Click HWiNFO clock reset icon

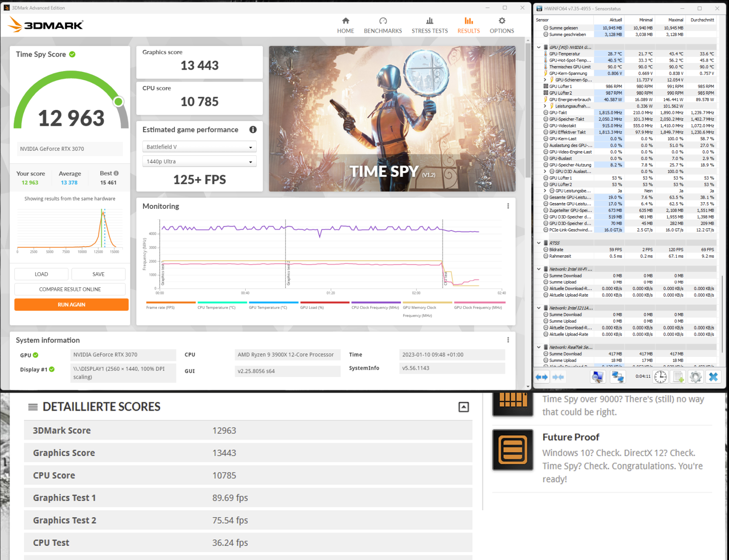pyautogui.click(x=660, y=377)
